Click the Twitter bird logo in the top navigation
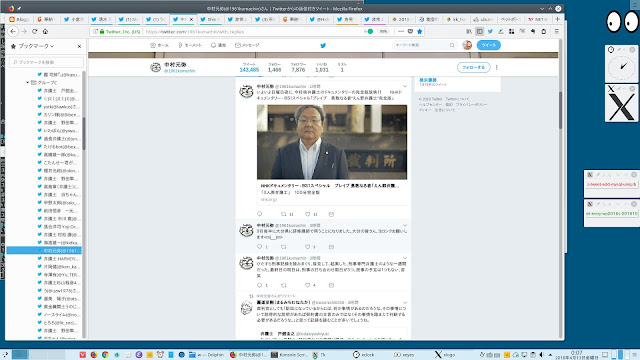This screenshot has width=640, height=360. tap(323, 45)
